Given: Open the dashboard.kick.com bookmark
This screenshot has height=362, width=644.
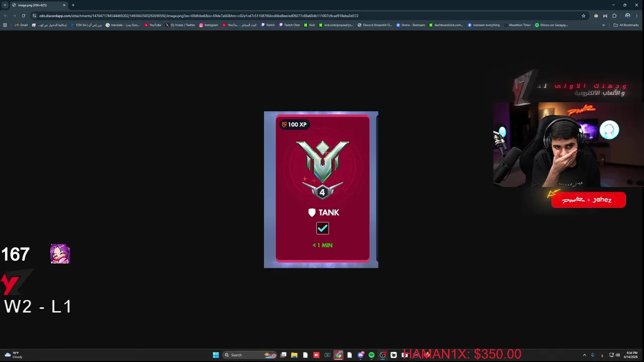Looking at the screenshot, I should click(x=446, y=25).
